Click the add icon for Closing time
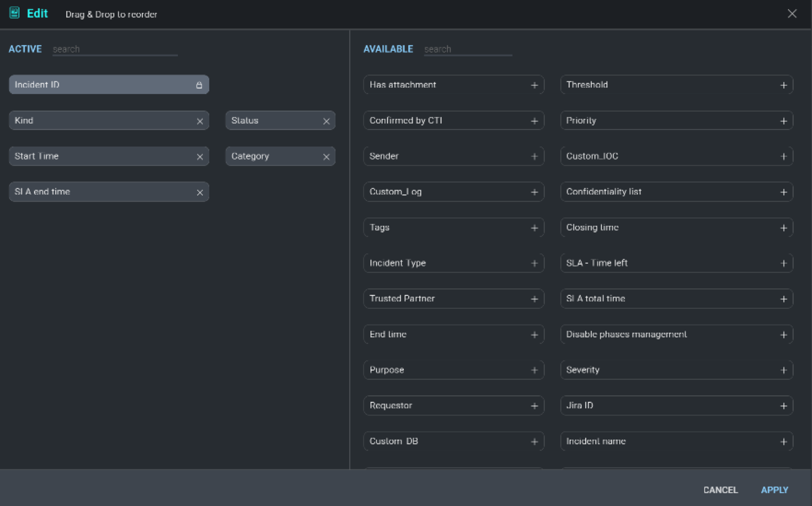This screenshot has width=812, height=506. (x=785, y=228)
